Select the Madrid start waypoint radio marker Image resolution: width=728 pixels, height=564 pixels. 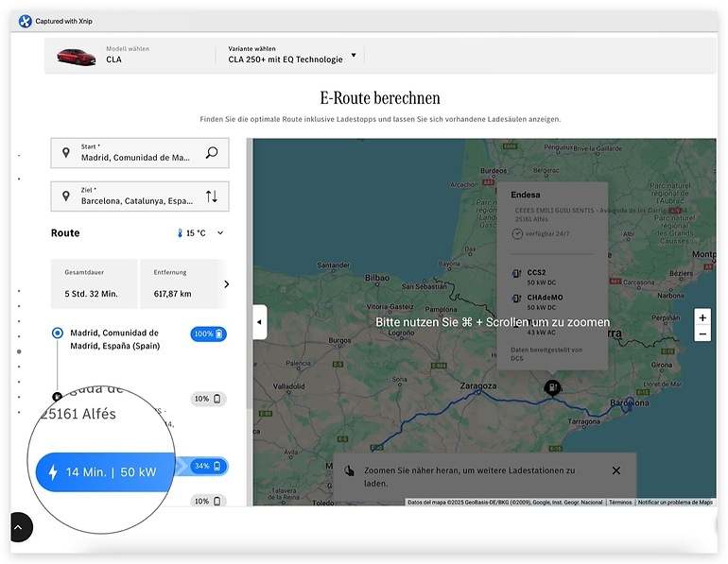(x=58, y=333)
